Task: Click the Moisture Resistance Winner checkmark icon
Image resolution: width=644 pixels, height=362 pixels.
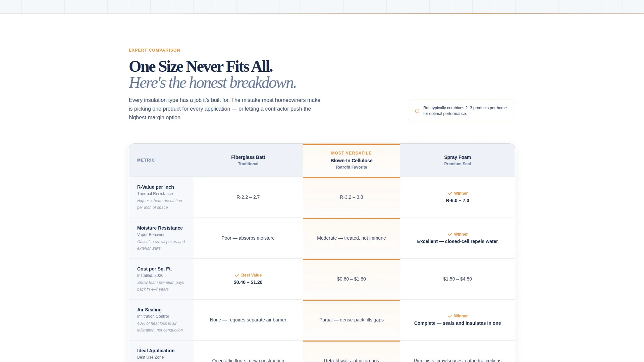Action: 450,234
